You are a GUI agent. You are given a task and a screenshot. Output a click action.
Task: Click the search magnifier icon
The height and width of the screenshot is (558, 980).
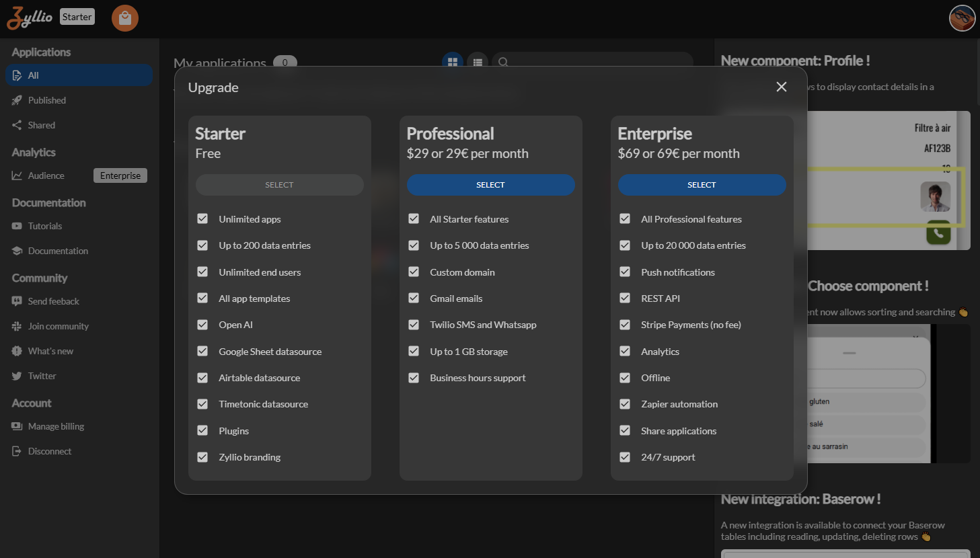tap(503, 62)
